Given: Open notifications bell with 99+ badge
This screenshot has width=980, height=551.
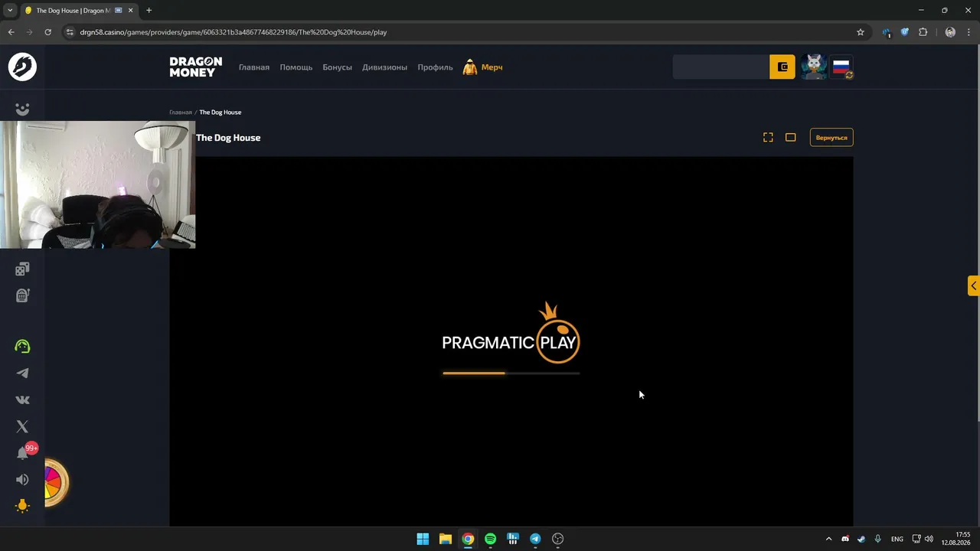Looking at the screenshot, I should pos(23,452).
